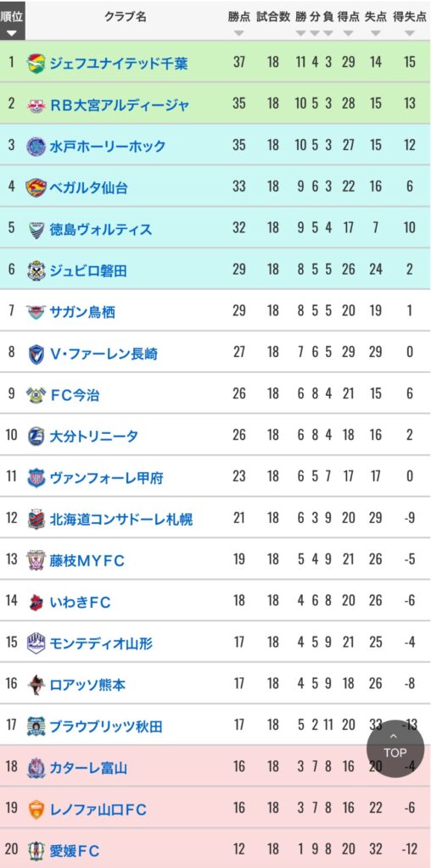Click the Ehime FC club crest
Screen dimensions: 431x868
tap(36, 850)
